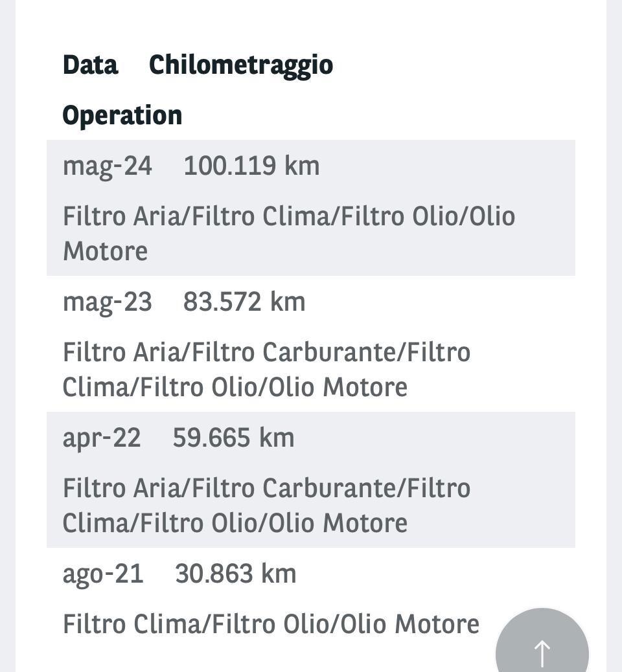Select the mag-24 date cell
Image resolution: width=622 pixels, height=672 pixels.
[108, 167]
